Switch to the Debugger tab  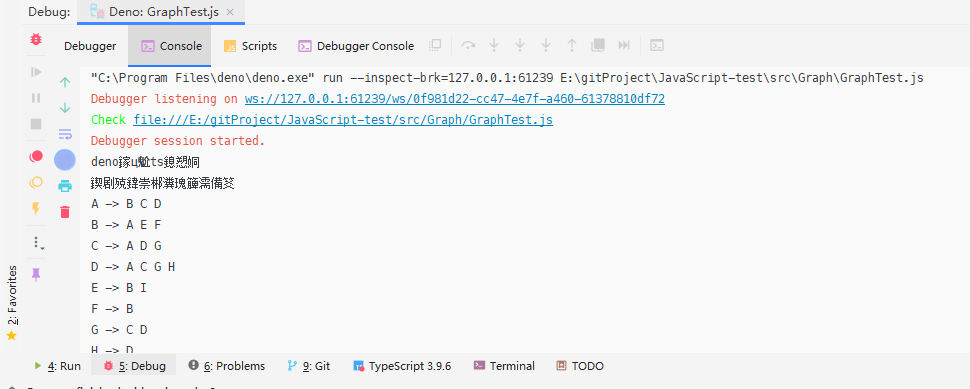pos(90,46)
